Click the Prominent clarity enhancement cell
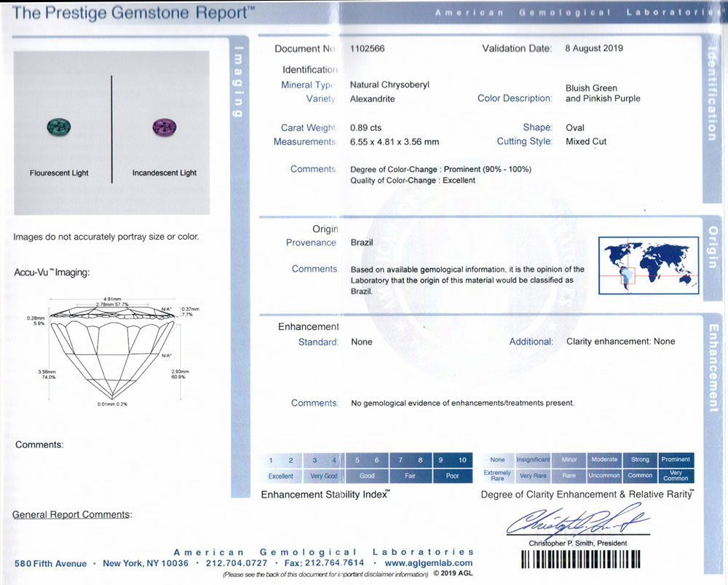 tap(676, 459)
